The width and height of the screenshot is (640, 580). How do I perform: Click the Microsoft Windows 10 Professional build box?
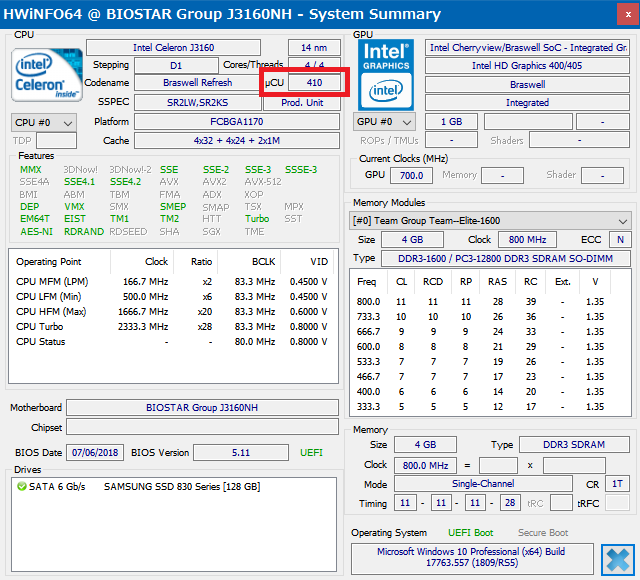pos(471,557)
